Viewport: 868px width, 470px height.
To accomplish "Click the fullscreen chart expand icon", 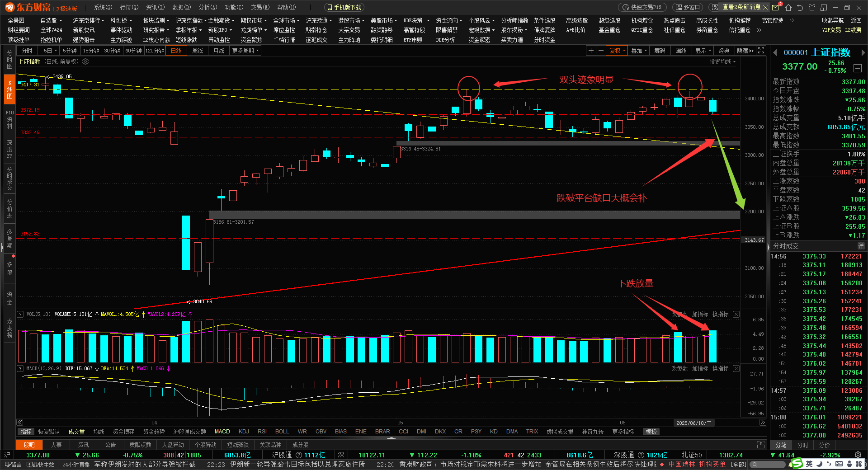I will coord(761,51).
